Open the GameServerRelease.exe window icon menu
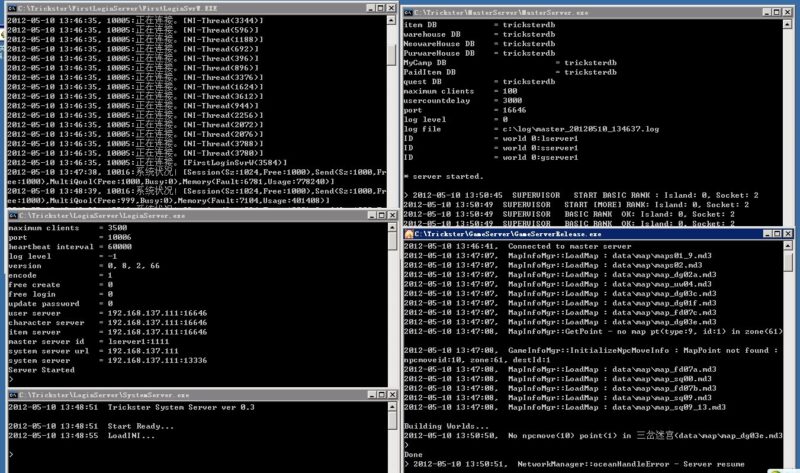The image size is (800, 473). click(409, 233)
